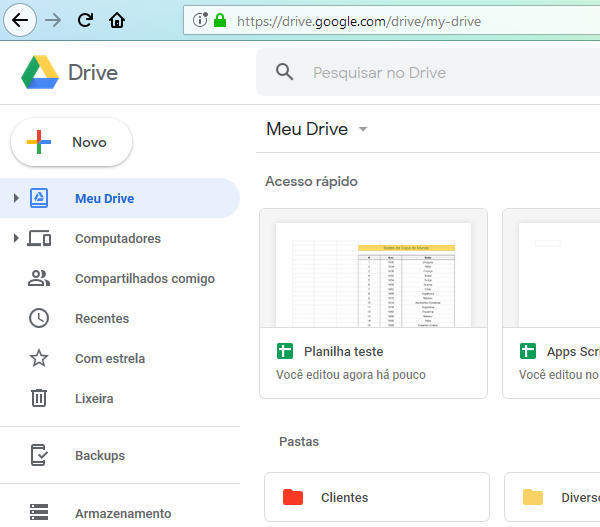
Task: Click the Drive wordmark text
Action: click(93, 73)
